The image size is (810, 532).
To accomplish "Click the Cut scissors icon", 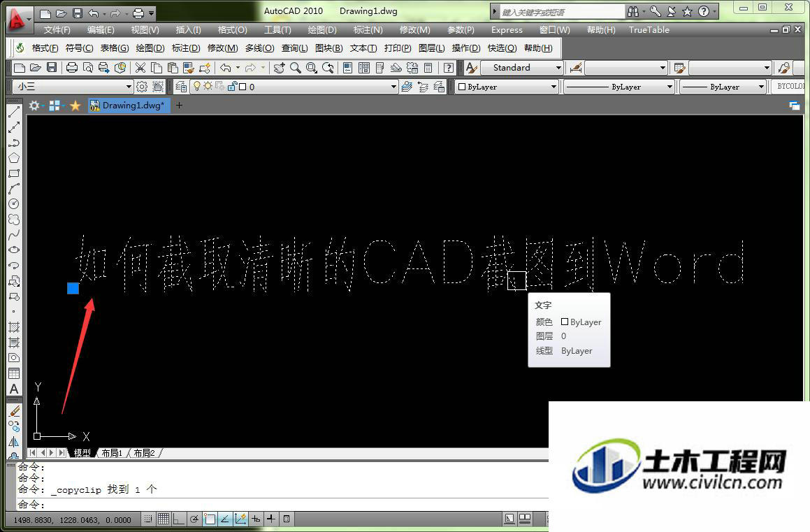I will pyautogui.click(x=140, y=68).
